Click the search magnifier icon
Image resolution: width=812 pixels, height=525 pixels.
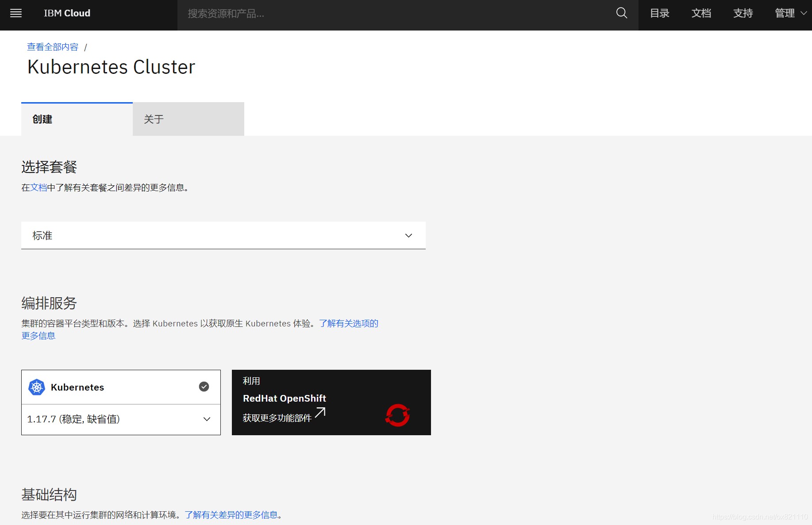[x=622, y=13]
